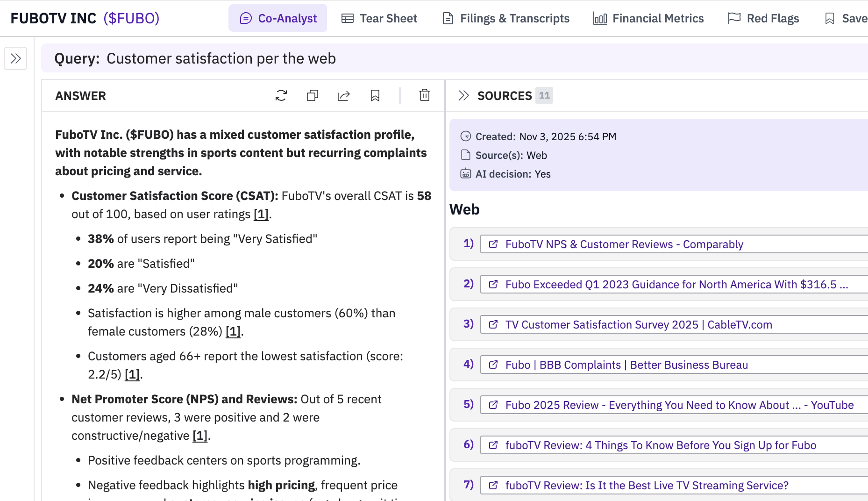
Task: Open Fubo Exceeded Q1 2023 Guidance source
Action: point(676,284)
